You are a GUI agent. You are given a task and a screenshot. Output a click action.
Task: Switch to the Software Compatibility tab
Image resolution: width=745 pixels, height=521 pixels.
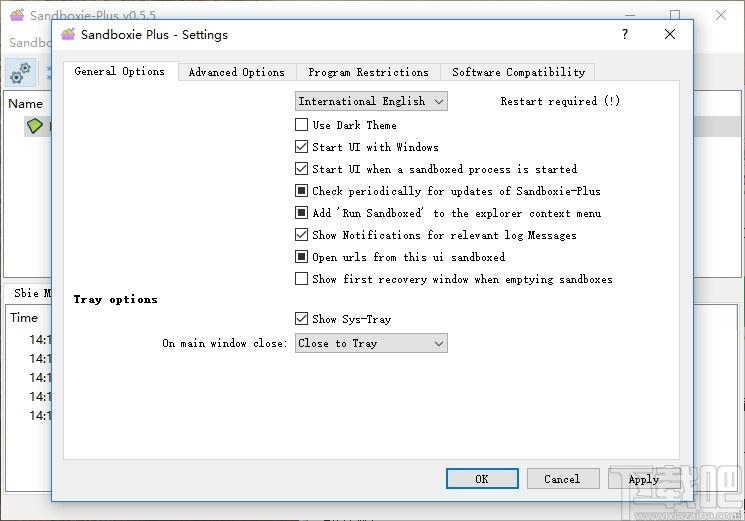pos(518,72)
